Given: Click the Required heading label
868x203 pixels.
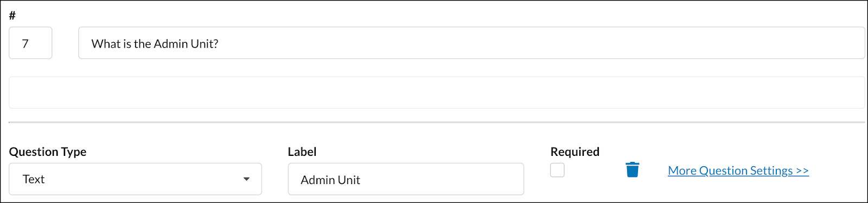Looking at the screenshot, I should [x=575, y=152].
